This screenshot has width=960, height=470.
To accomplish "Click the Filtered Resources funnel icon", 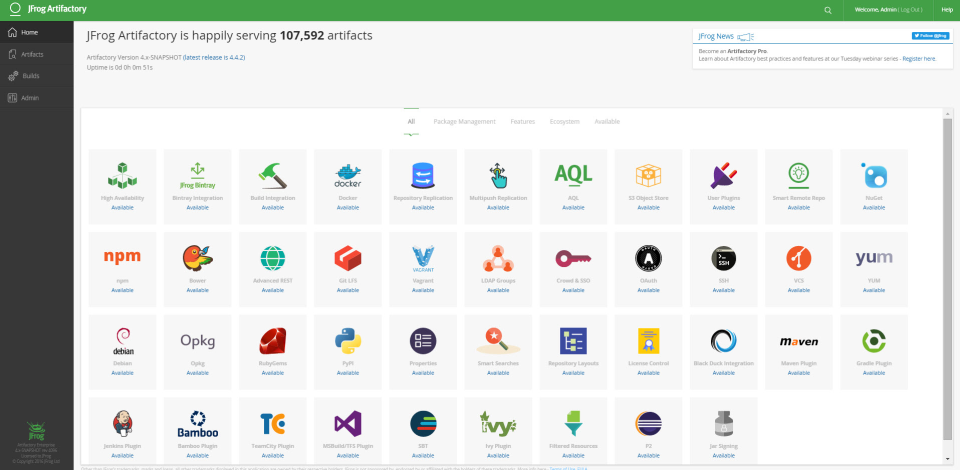I will point(573,423).
